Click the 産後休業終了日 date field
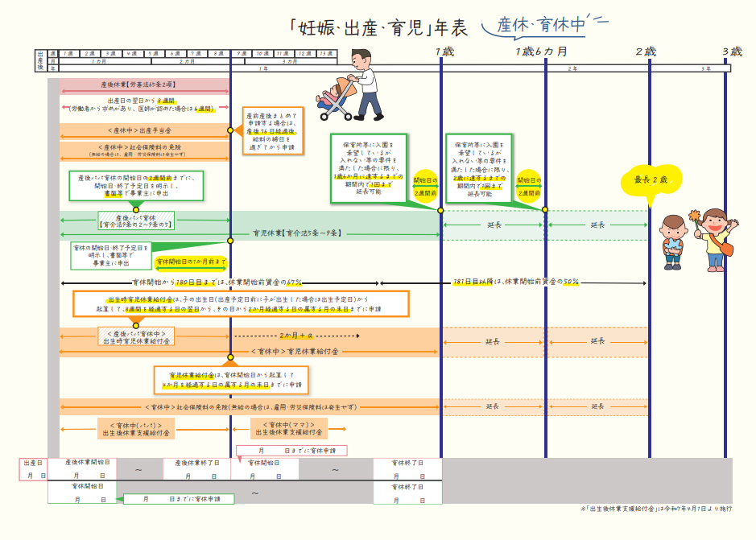This screenshot has width=756, height=540. click(x=196, y=469)
